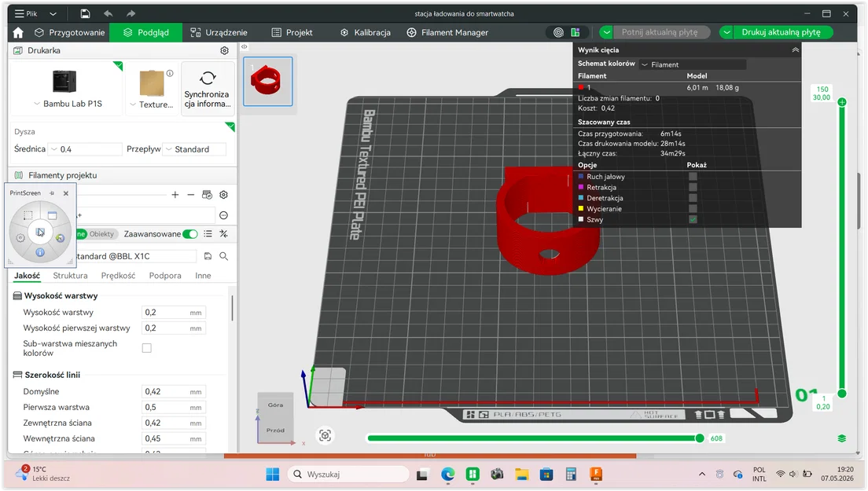Open the Podpora settings tab

coord(165,276)
